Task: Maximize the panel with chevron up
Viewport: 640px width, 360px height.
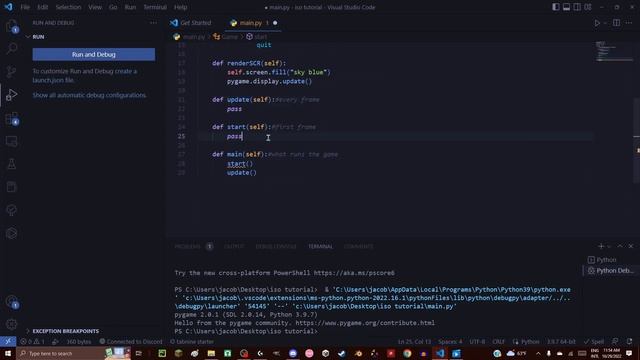Action: click(620, 246)
